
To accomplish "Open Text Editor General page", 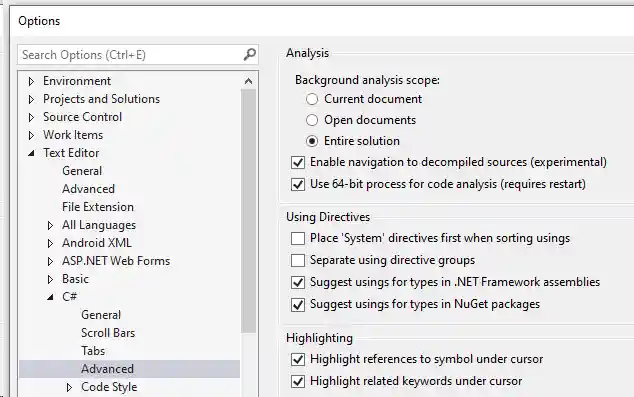I will 82,171.
